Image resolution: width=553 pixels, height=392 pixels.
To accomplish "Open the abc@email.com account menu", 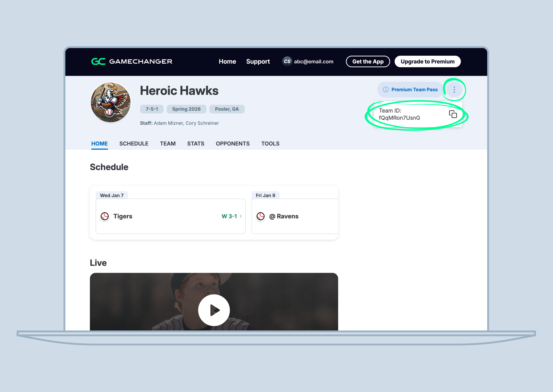I will [313, 61].
